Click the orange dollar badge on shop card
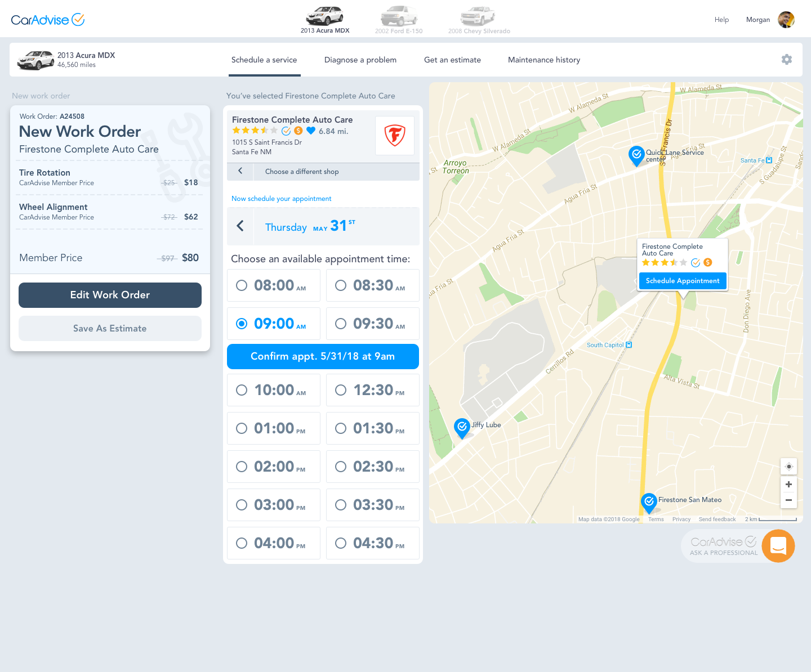This screenshot has width=811, height=672. 298,131
